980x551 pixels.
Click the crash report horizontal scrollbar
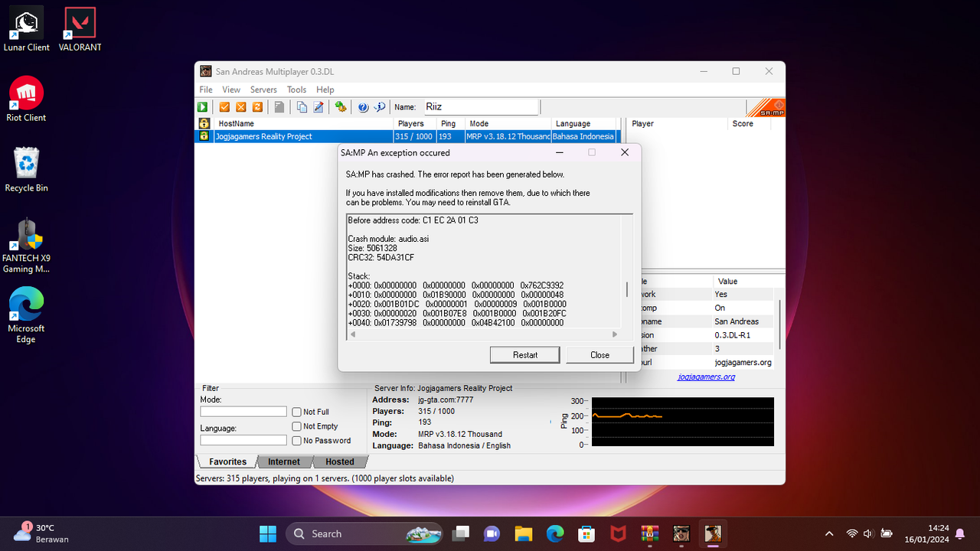click(x=482, y=334)
